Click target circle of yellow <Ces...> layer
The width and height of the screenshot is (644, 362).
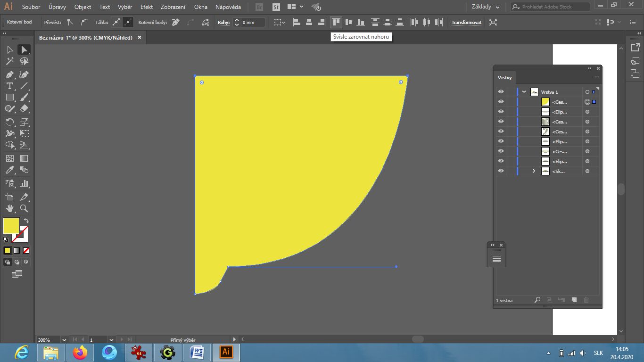587,102
